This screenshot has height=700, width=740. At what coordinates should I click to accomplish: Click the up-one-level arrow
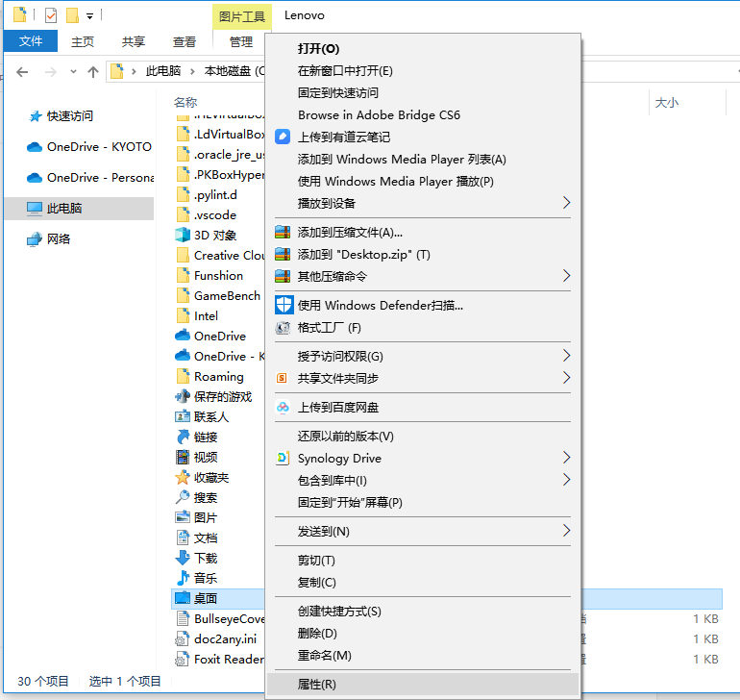tap(93, 72)
